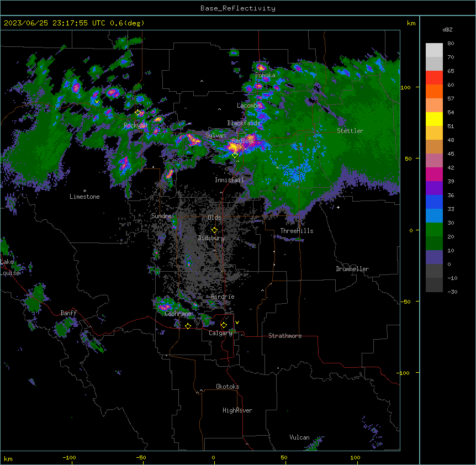Click the -50 tick on the right axis
Viewport: 476px width, 465px height.
[x=405, y=302]
